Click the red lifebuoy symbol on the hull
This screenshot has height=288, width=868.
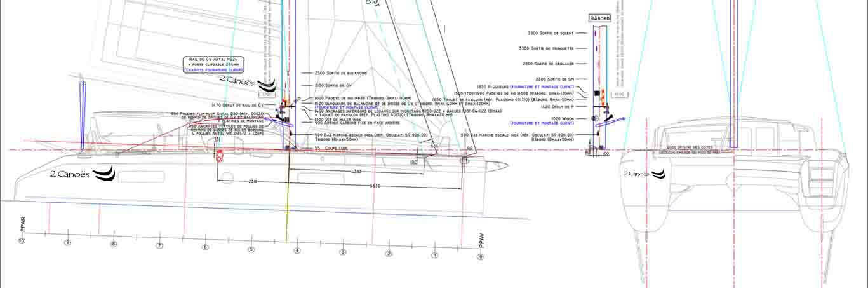coord(220,156)
